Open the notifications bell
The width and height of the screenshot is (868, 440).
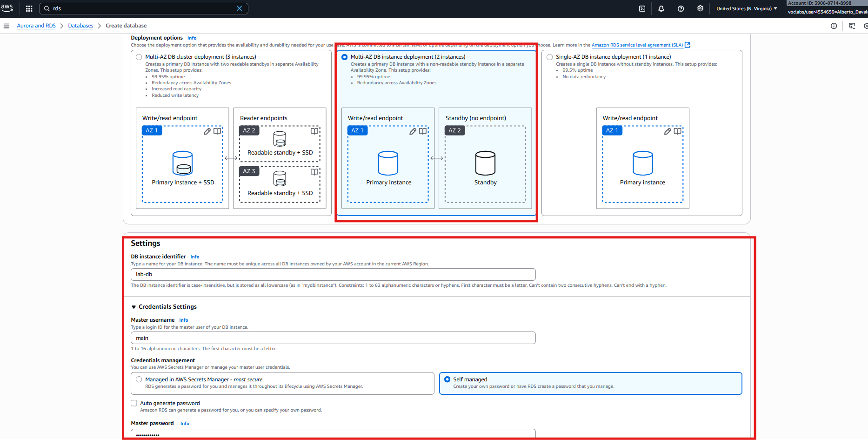(x=661, y=8)
